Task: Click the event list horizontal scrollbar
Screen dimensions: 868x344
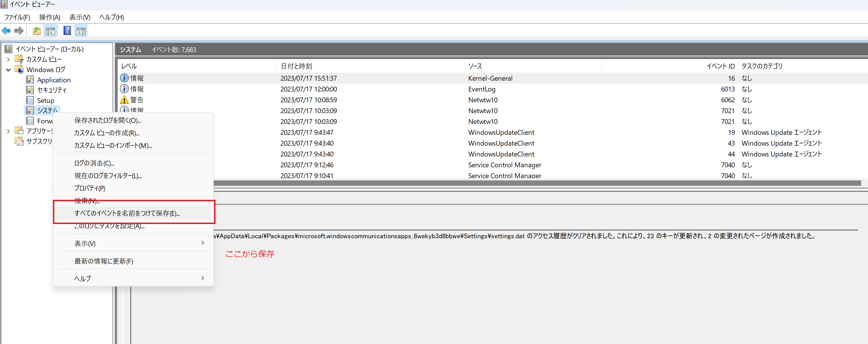Action: (x=537, y=183)
